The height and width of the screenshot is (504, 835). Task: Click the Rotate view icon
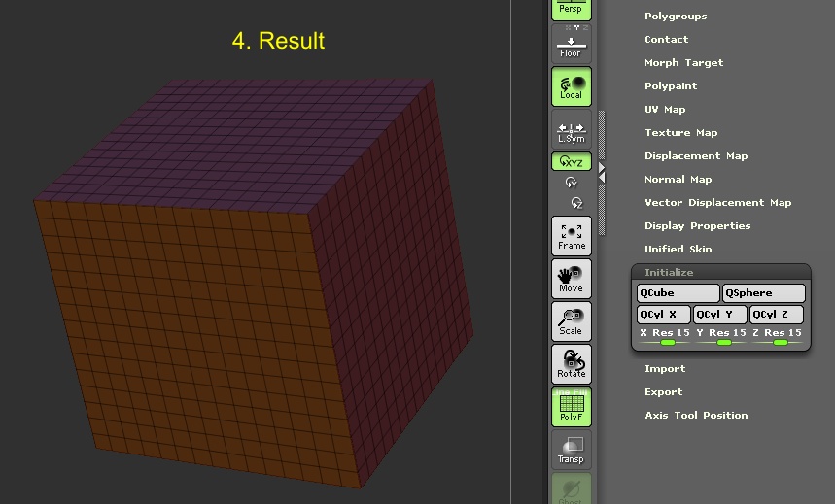coord(571,364)
